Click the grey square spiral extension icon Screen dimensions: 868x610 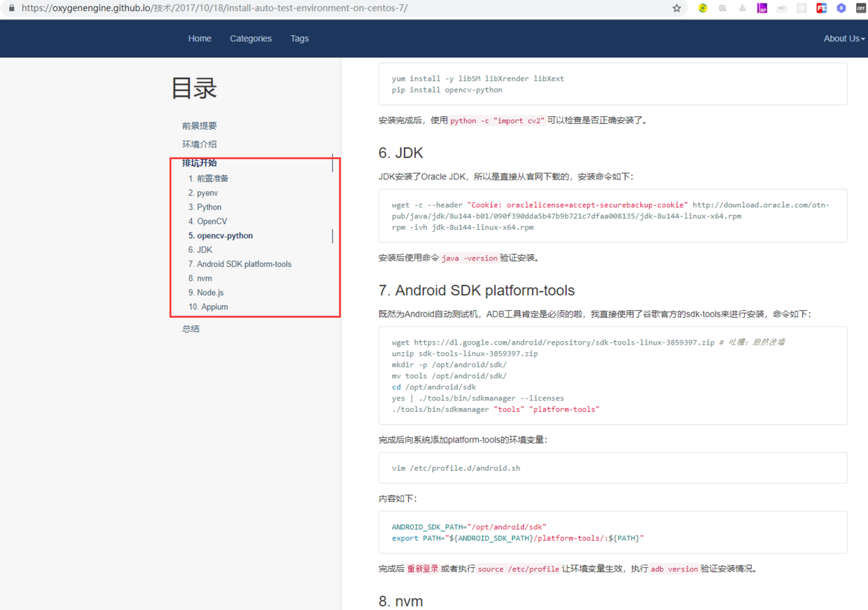722,8
